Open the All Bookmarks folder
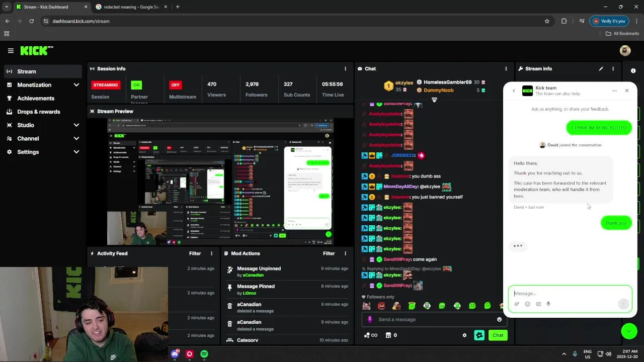Screen dimensions: 644x362 [622, 34]
